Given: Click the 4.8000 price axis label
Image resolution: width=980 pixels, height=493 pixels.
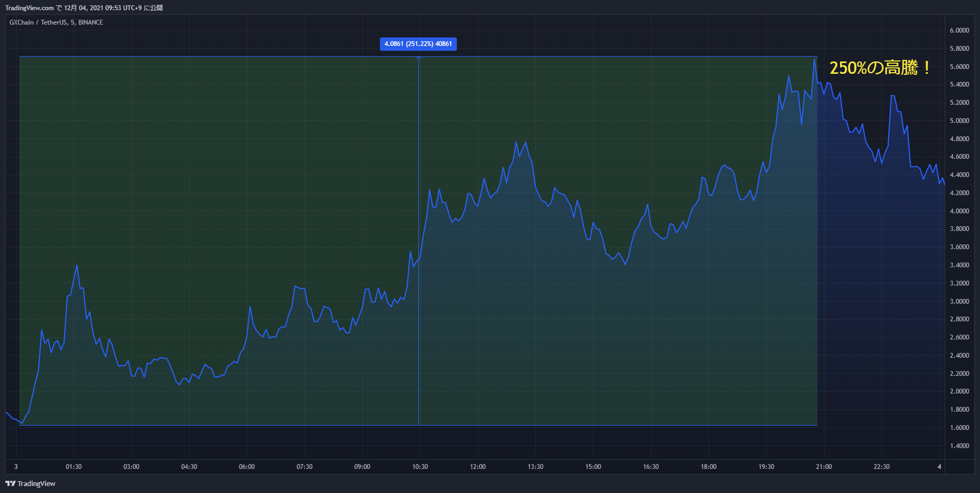Looking at the screenshot, I should [x=959, y=139].
